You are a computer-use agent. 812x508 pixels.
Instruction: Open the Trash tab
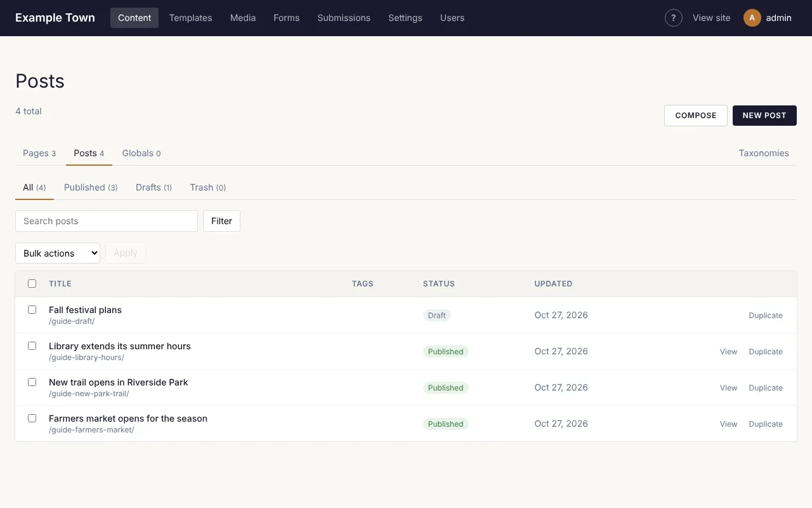pyautogui.click(x=208, y=187)
